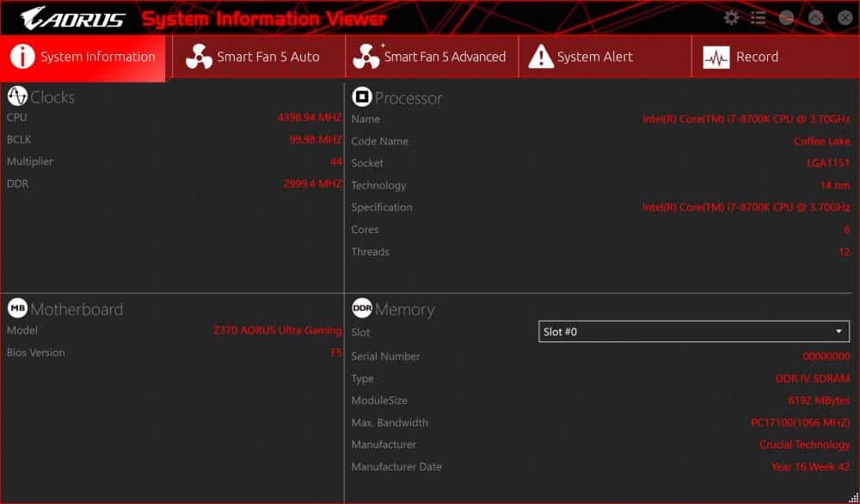Switch to the System Information tab
860x504 pixels.
[x=83, y=57]
